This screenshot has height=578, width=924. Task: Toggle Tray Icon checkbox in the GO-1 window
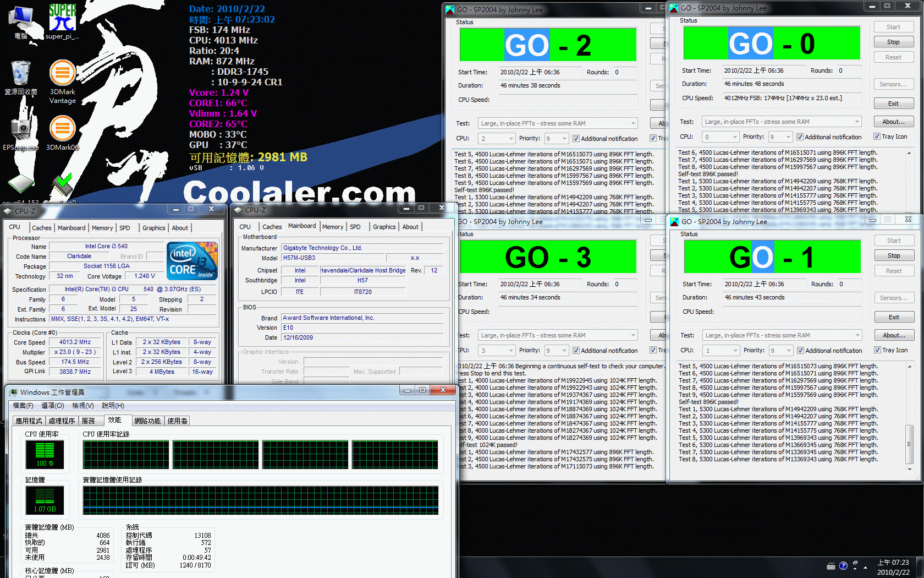pyautogui.click(x=878, y=350)
